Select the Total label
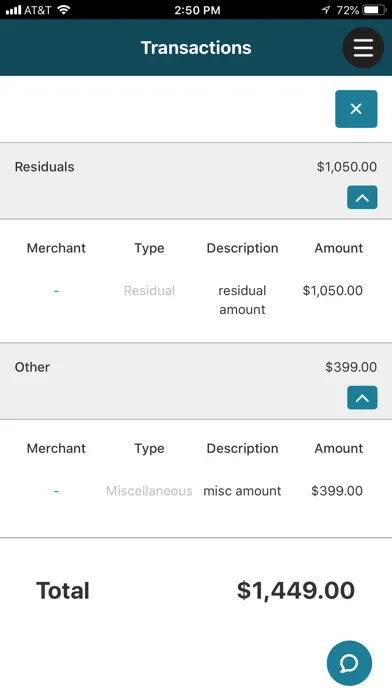Image resolution: width=392 pixels, height=696 pixels. pos(63,591)
